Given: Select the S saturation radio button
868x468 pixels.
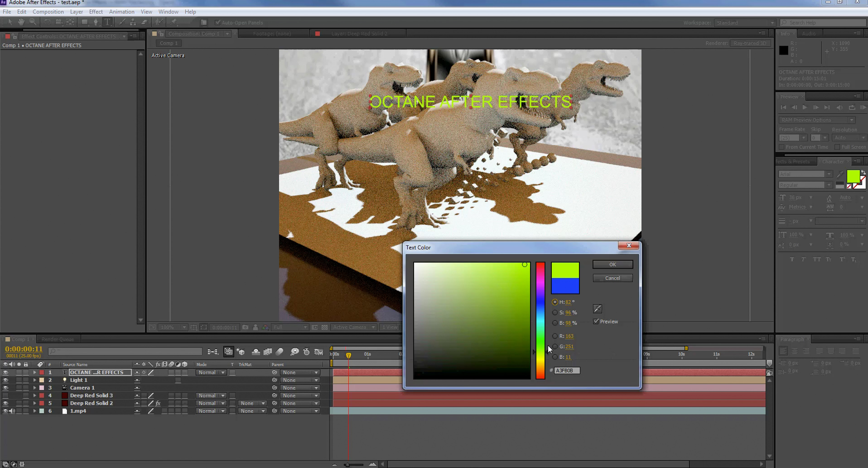Looking at the screenshot, I should [x=555, y=312].
